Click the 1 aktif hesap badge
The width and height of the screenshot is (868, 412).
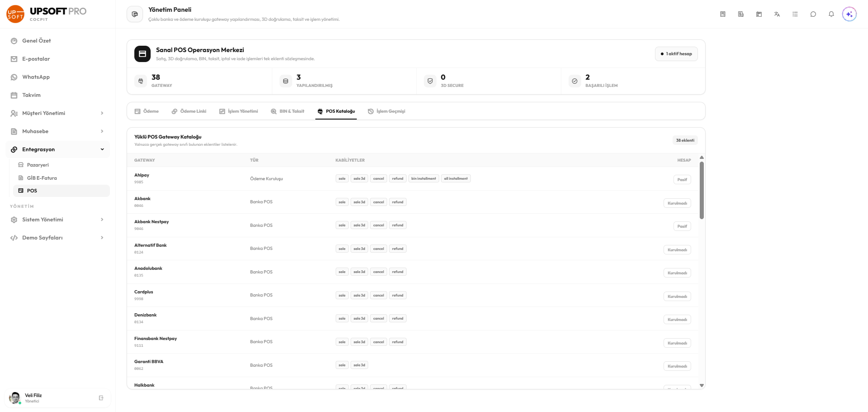pos(676,54)
